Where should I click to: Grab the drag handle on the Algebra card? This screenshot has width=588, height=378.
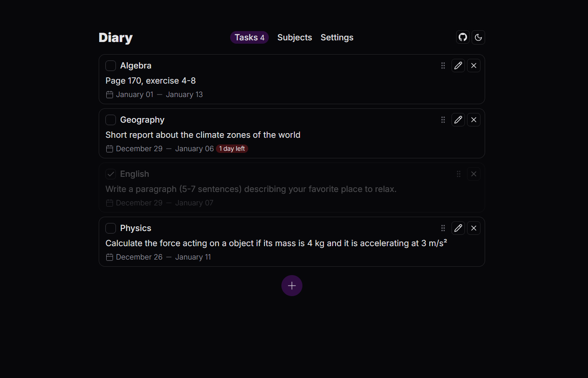(443, 66)
